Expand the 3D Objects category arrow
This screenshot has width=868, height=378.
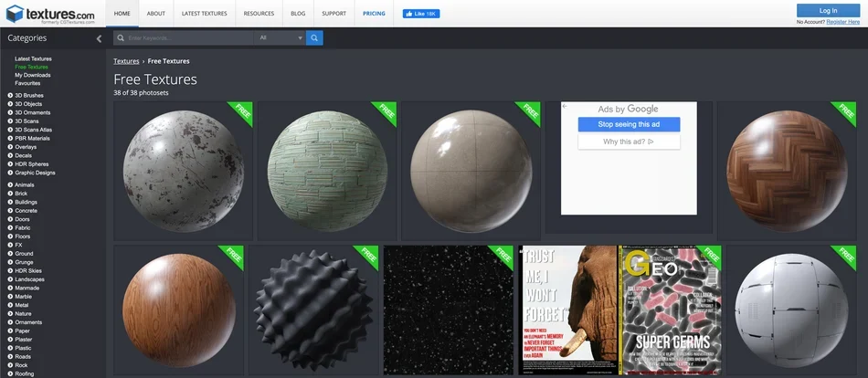tap(10, 104)
